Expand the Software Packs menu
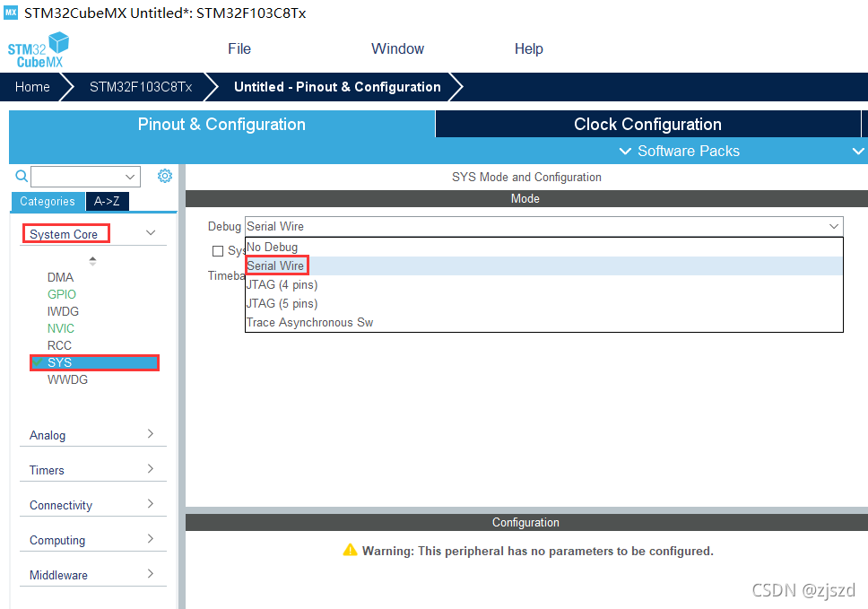Image resolution: width=868 pixels, height=609 pixels. [679, 152]
